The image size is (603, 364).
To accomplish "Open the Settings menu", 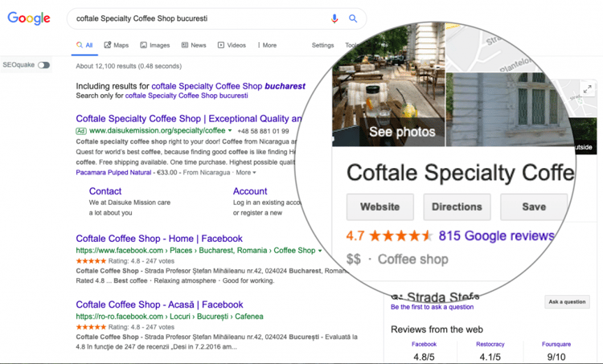I will click(x=322, y=45).
